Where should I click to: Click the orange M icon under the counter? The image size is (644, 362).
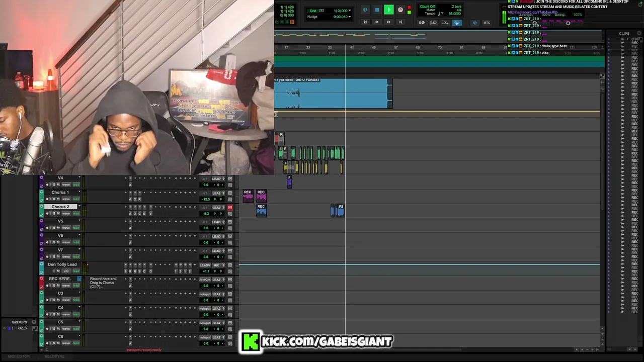tap(292, 22)
